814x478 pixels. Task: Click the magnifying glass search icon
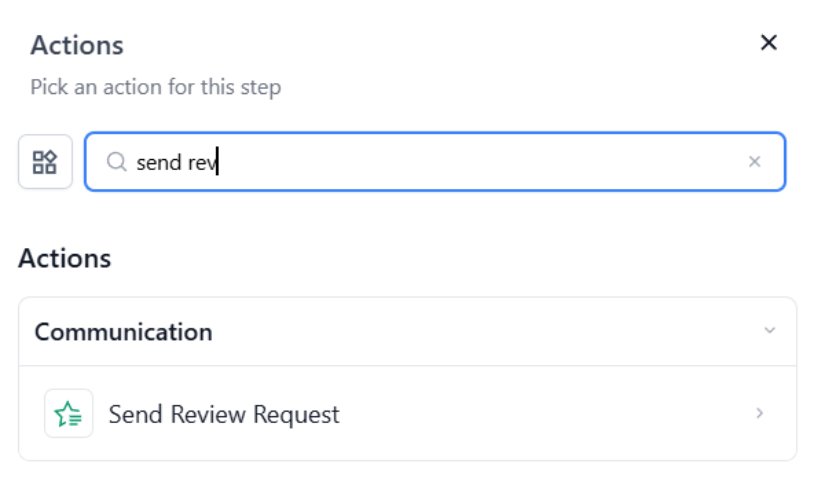point(116,162)
